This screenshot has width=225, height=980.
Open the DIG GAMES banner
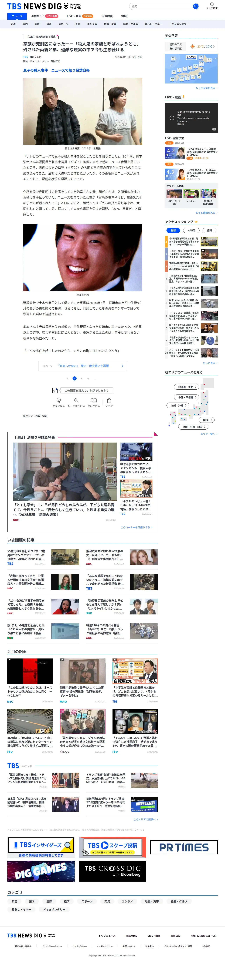pyautogui.click(x=41, y=871)
